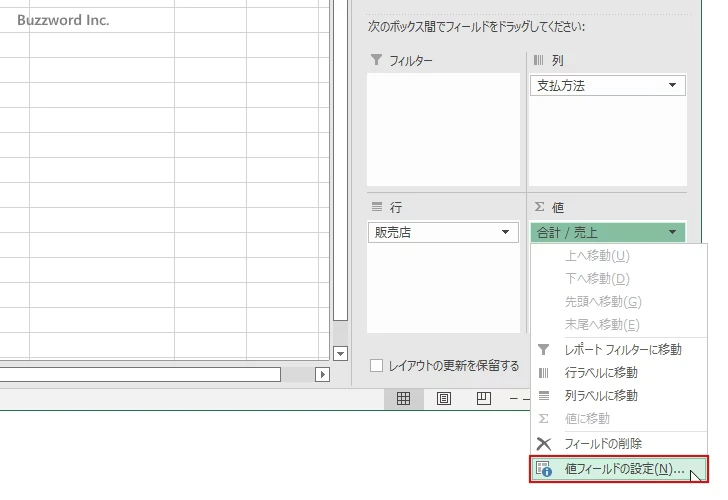Select 列ラベルに移動 menu item
728x500 pixels.
(x=618, y=396)
